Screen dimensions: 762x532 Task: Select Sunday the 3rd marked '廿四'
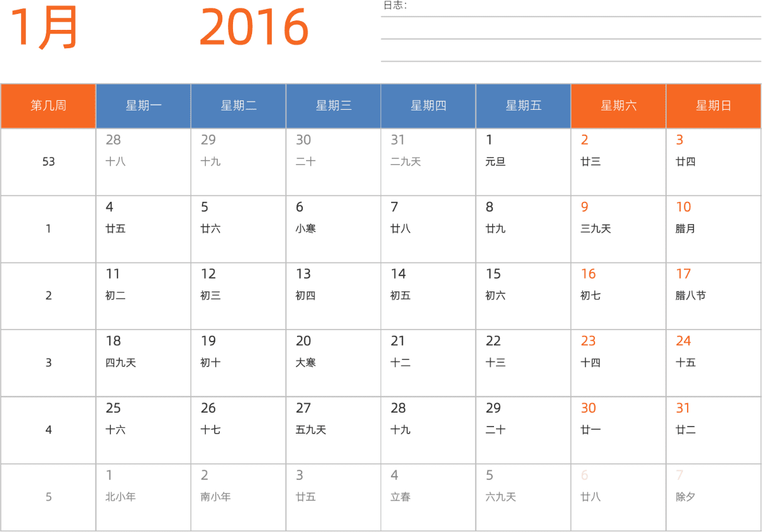click(714, 163)
